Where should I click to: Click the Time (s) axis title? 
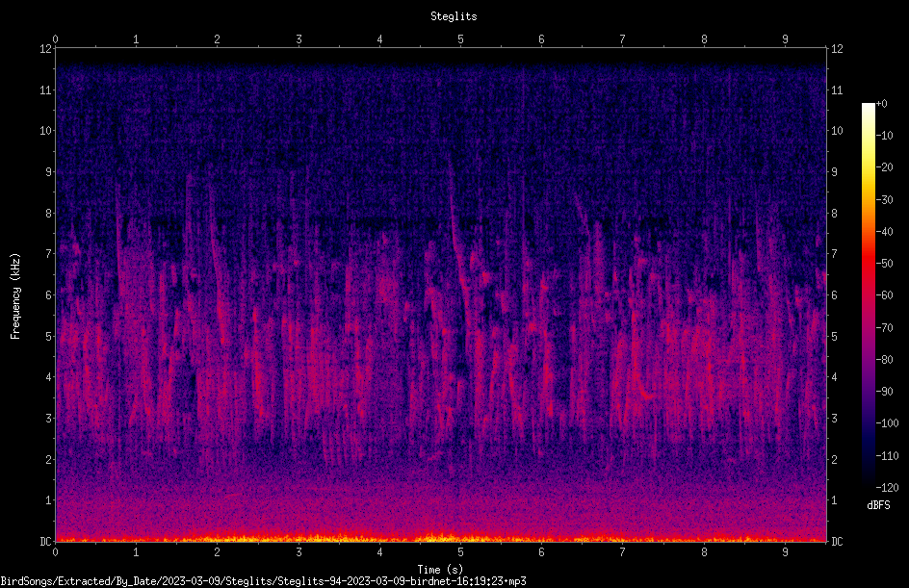pos(440,570)
